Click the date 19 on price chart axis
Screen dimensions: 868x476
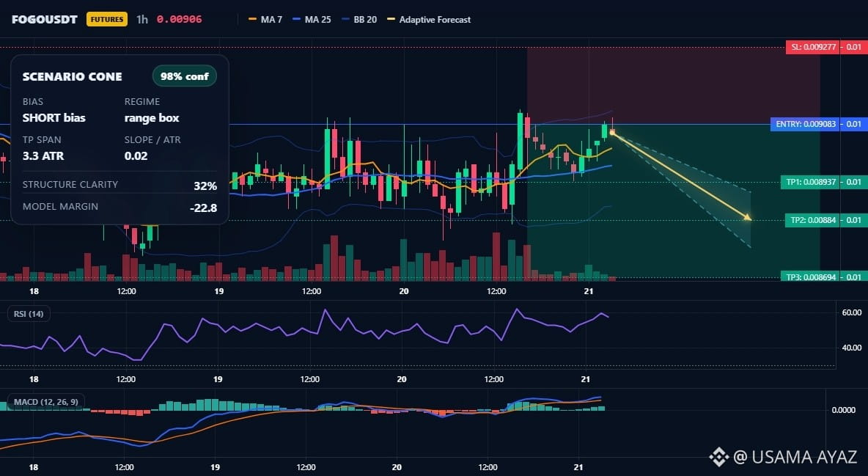coord(218,291)
